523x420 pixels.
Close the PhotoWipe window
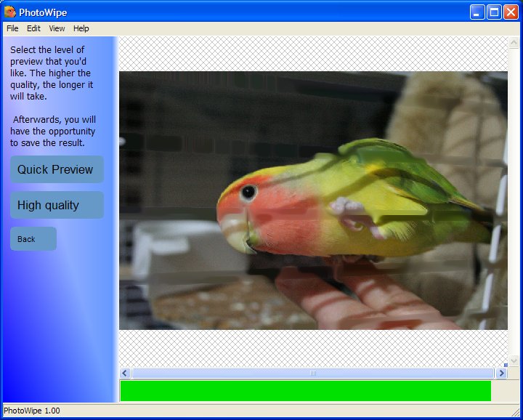[511, 12]
